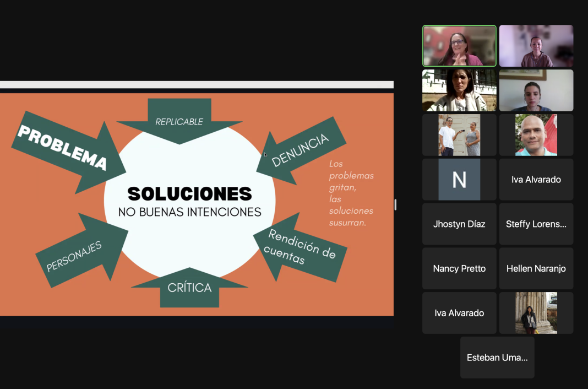
Task: Click Iva Alvarado tile beside the N avatar
Action: pyautogui.click(x=536, y=180)
